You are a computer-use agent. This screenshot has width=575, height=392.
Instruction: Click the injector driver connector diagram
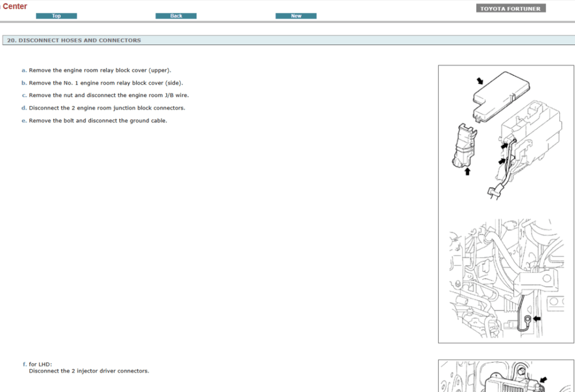pos(505,376)
